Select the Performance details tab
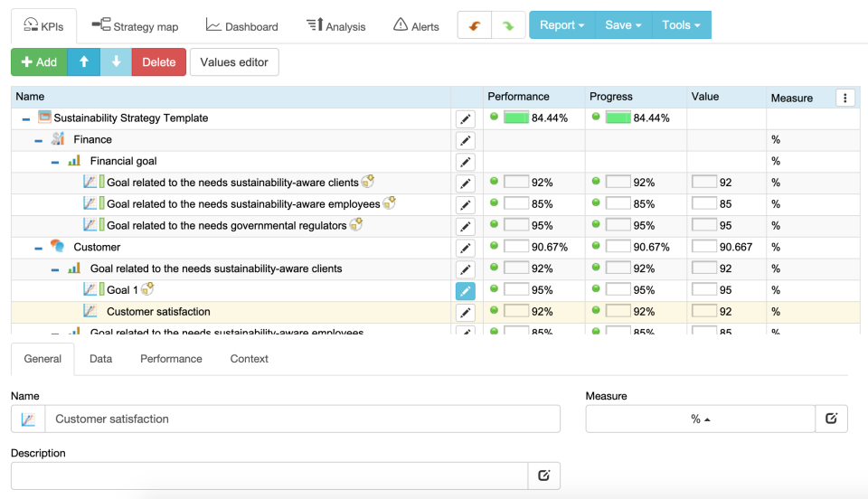Image resolution: width=868 pixels, height=499 pixels. 171,359
